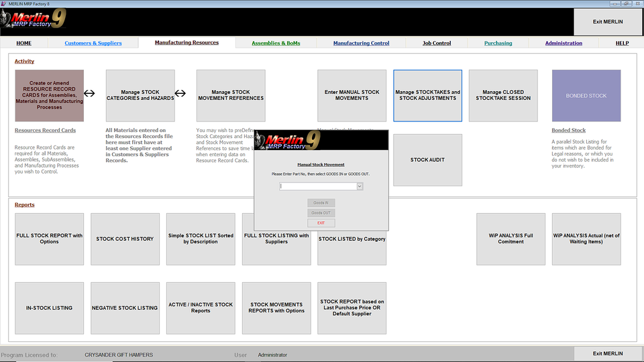Viewport: 644px width, 362px height.
Task: Click Exit MERLIN at the top right
Action: tap(608, 22)
